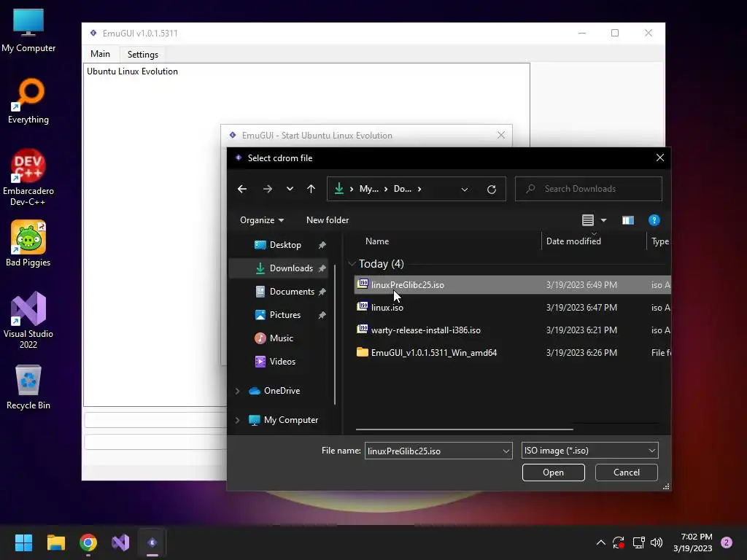Change the file view layout icon
Screen dimensions: 747x560
tap(588, 220)
